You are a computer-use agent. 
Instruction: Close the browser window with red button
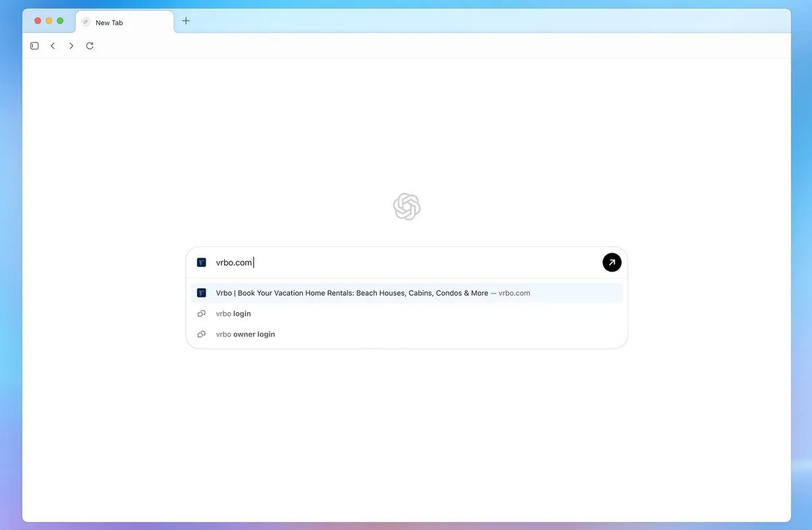click(x=38, y=21)
